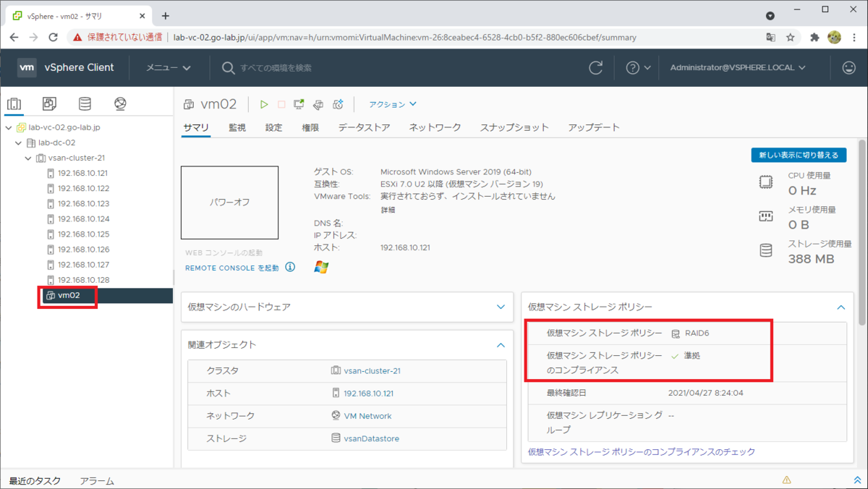
Task: Go back in browser history
Action: (14, 37)
